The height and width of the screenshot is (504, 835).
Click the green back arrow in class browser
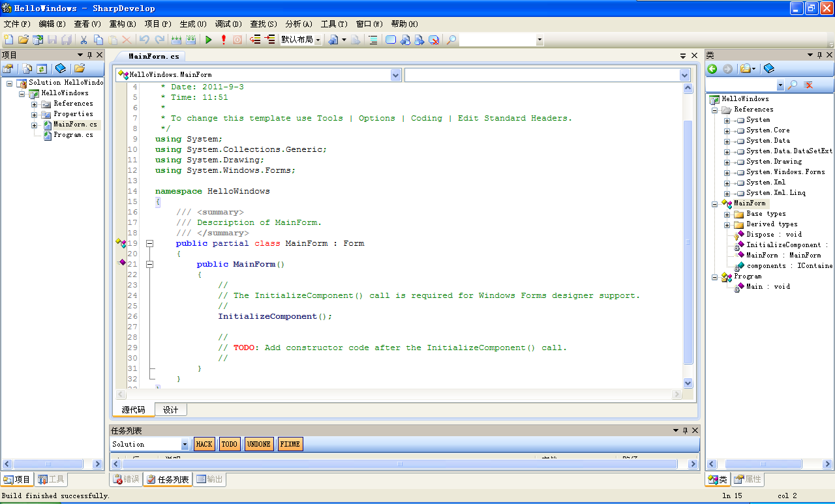[x=712, y=68]
